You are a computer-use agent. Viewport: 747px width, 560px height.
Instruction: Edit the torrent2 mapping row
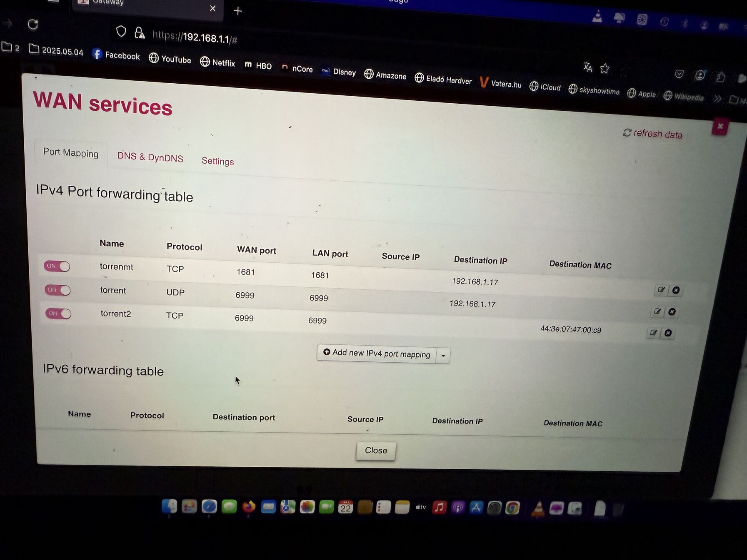point(653,332)
